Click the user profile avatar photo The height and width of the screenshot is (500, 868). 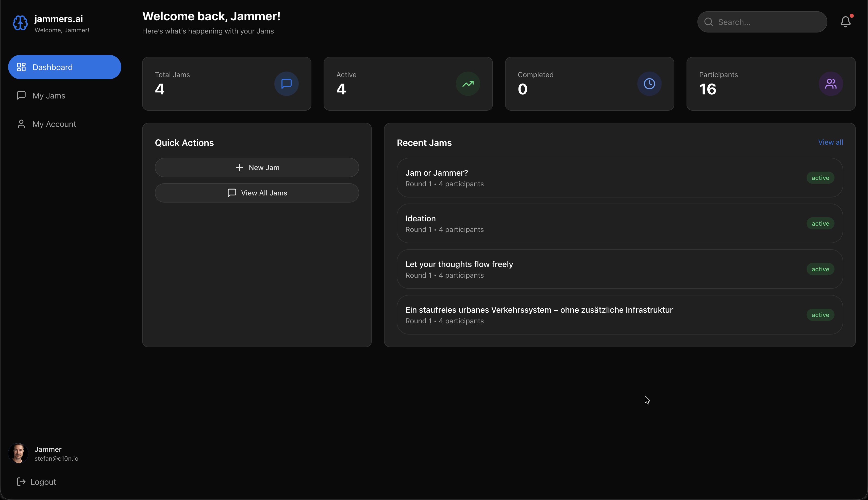pos(18,453)
